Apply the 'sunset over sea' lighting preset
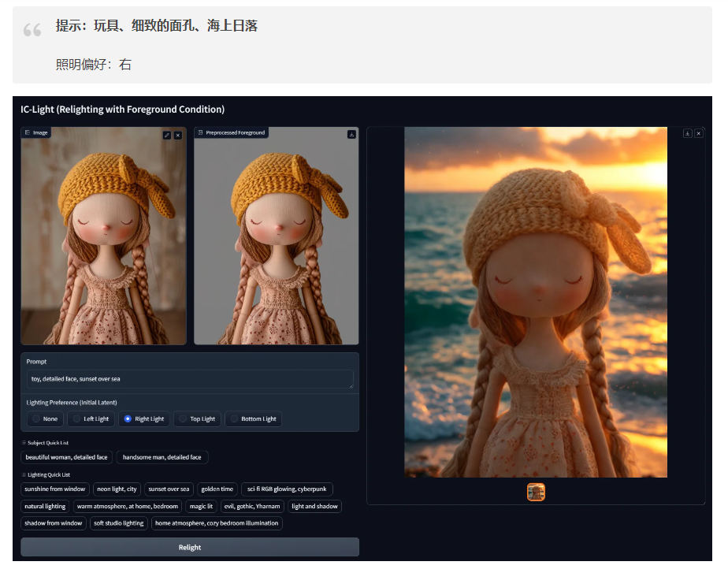 [x=169, y=489]
